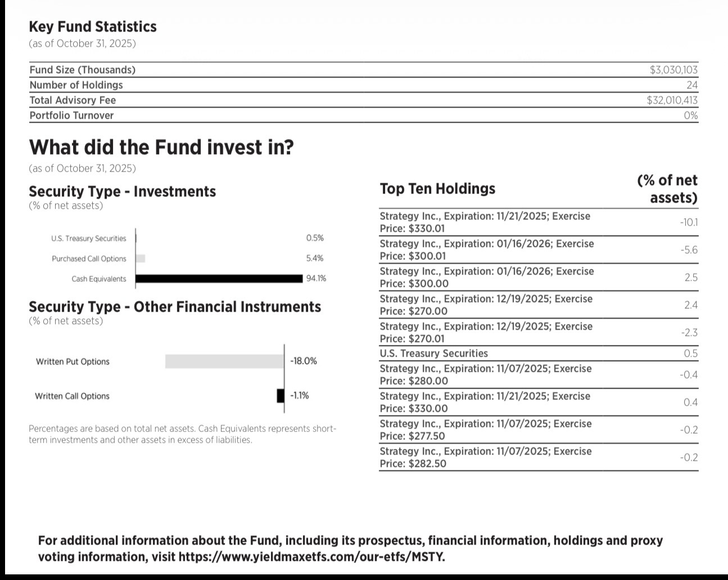Click the Security Type - Other Financial Instruments heading
Screen dimensions: 728x580
[175, 307]
